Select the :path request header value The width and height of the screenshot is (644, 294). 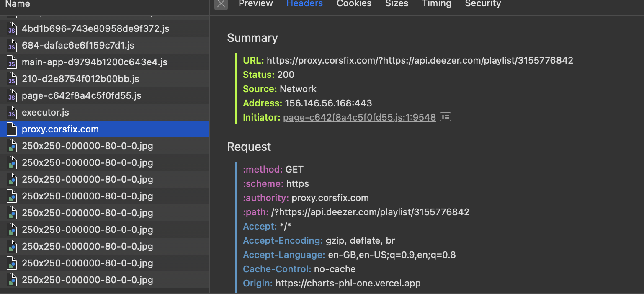click(x=370, y=212)
